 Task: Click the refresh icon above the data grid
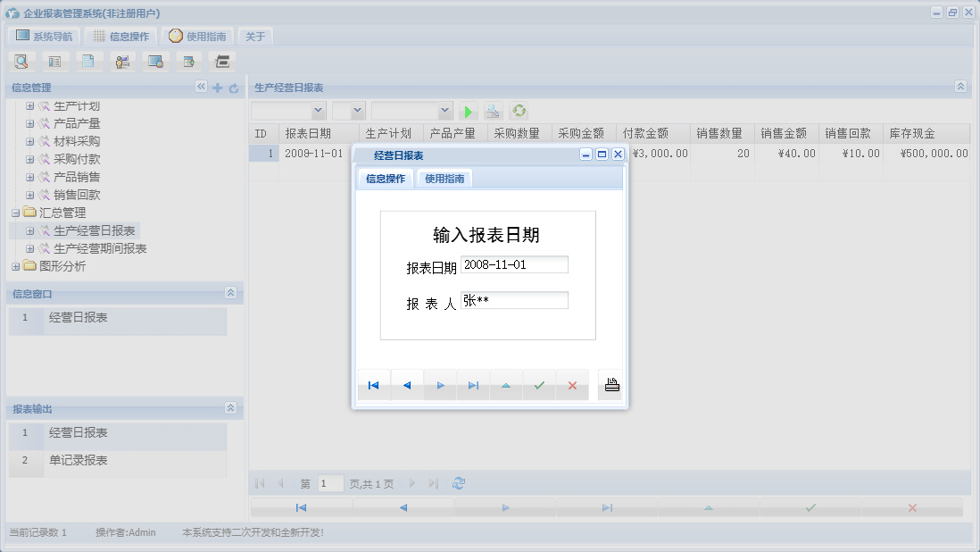pyautogui.click(x=519, y=111)
